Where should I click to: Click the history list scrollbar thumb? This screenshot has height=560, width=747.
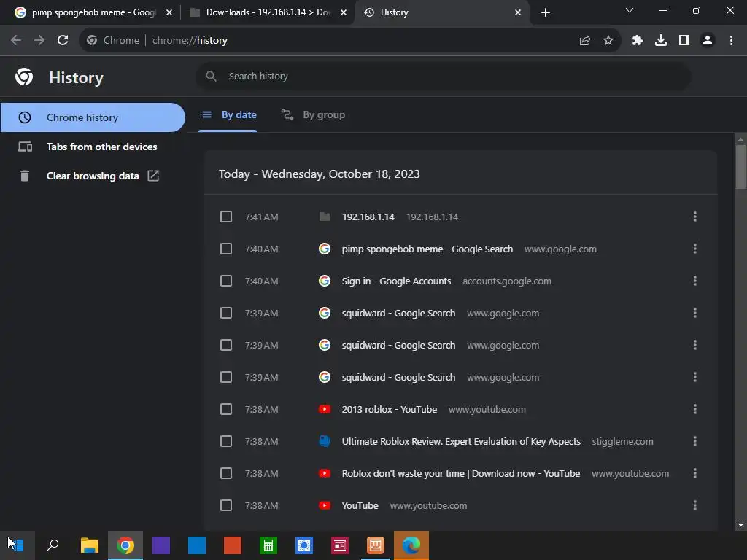click(x=740, y=167)
